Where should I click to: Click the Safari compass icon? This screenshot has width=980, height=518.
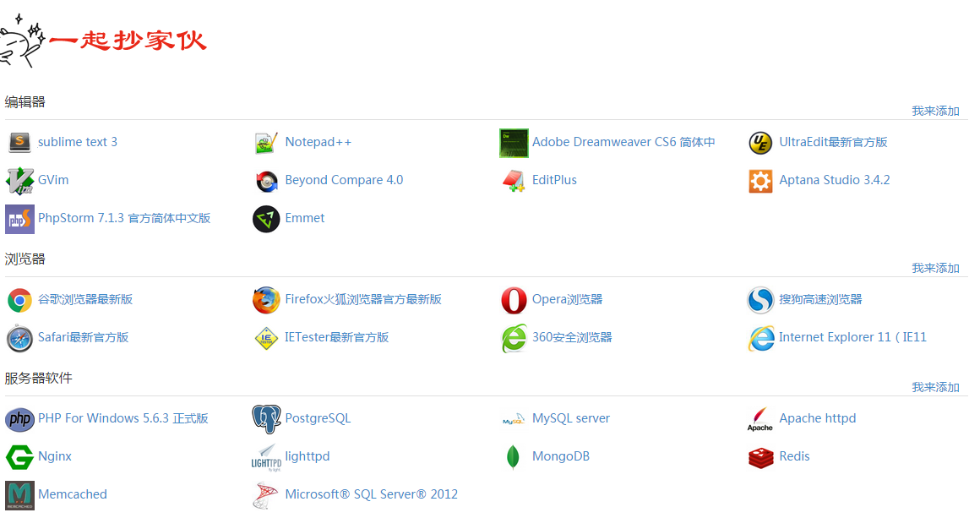pos(19,338)
